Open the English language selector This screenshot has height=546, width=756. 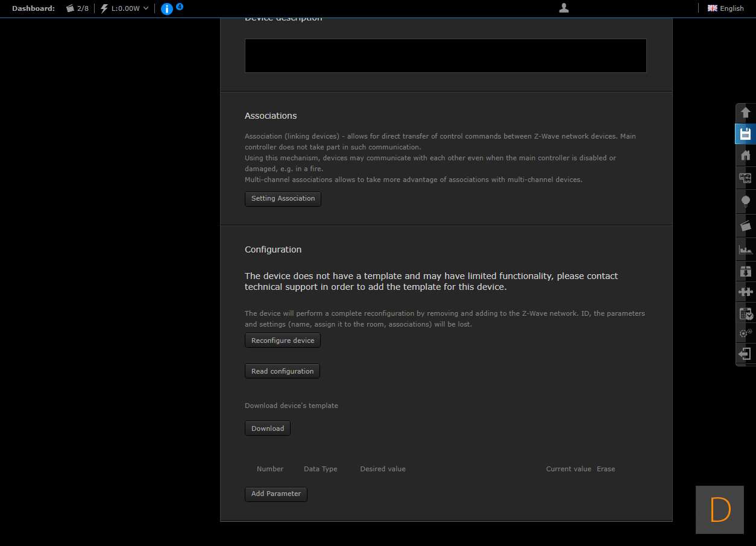(x=726, y=8)
